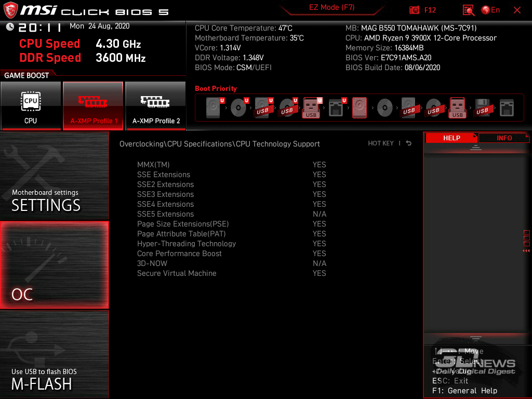Collapse side panel with red arrows
This screenshot has width=532, height=399.
pyautogui.click(x=526, y=251)
